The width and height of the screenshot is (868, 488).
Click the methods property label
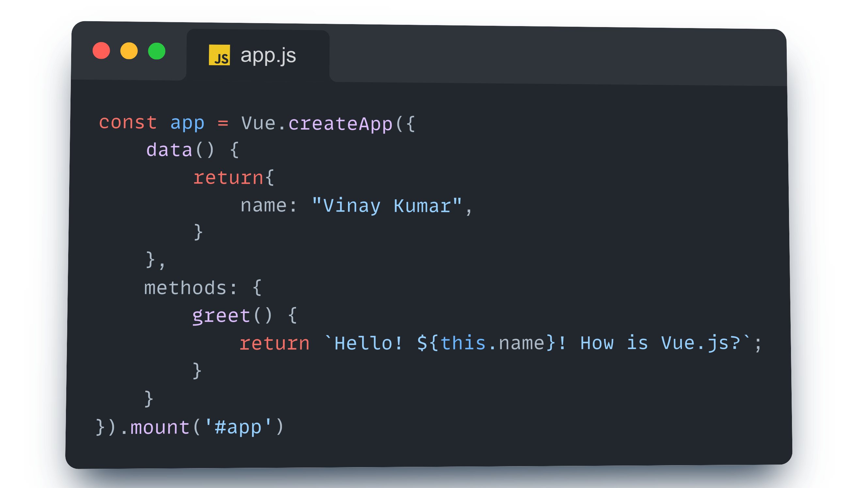(185, 288)
